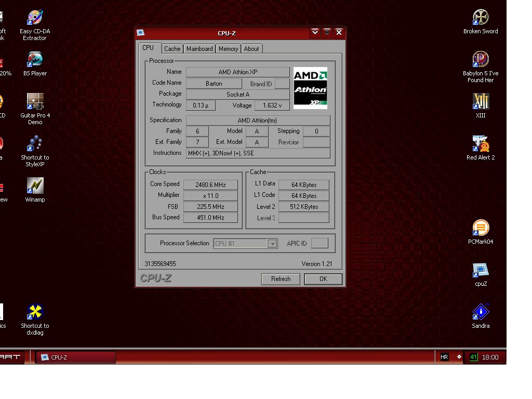Switch to the Mainboard tab
The height and width of the screenshot is (399, 532).
pos(199,49)
